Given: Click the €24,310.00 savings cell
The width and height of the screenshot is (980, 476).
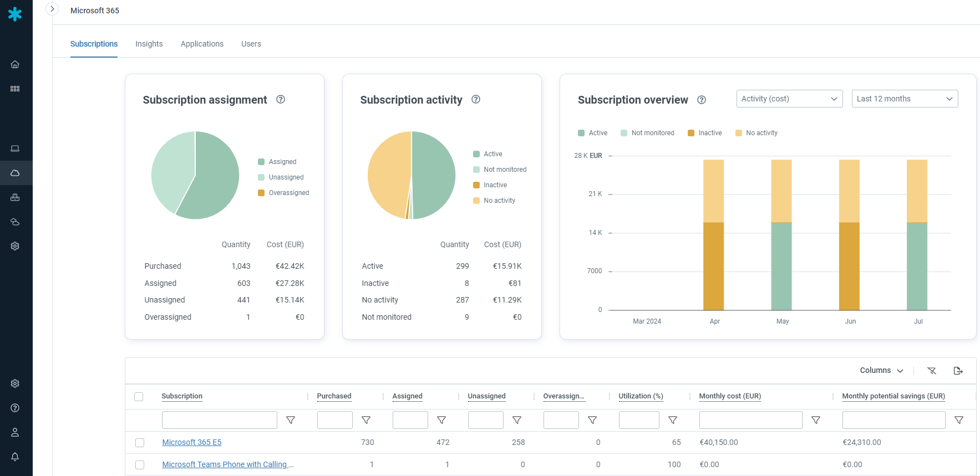Looking at the screenshot, I should [x=861, y=442].
